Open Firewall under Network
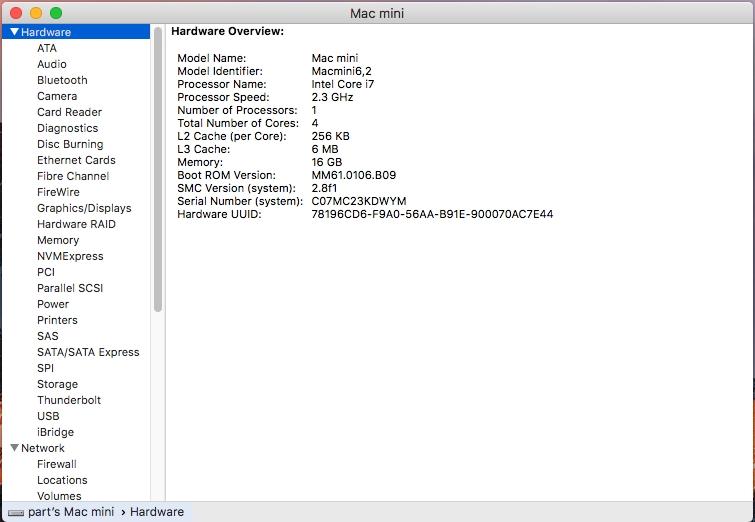This screenshot has width=755, height=522. point(57,464)
